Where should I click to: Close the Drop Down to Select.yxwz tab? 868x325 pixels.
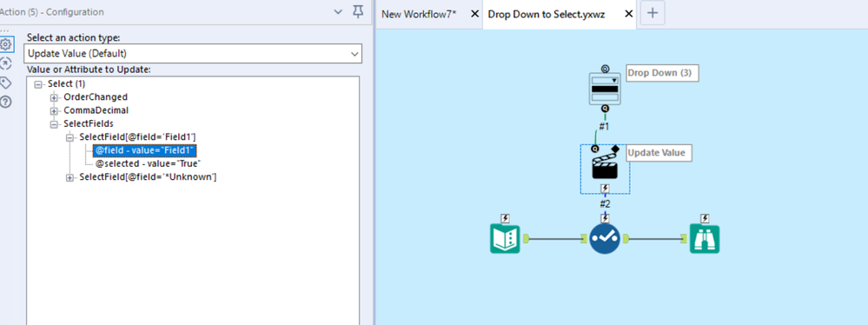(628, 15)
